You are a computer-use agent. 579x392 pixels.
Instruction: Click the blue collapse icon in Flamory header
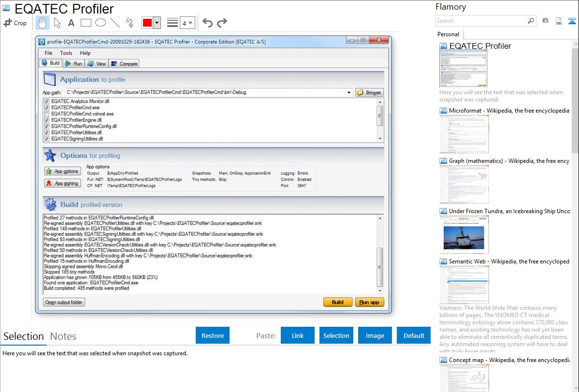[572, 21]
